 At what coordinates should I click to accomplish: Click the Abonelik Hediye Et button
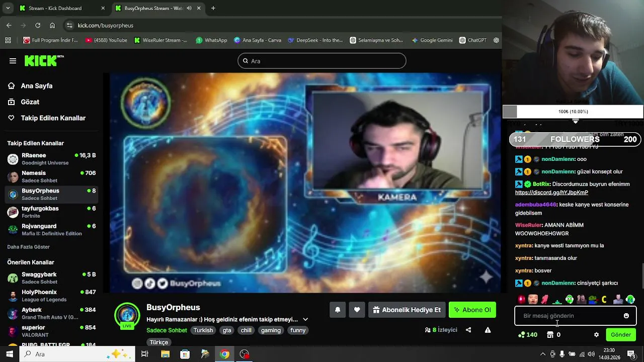coord(407,310)
